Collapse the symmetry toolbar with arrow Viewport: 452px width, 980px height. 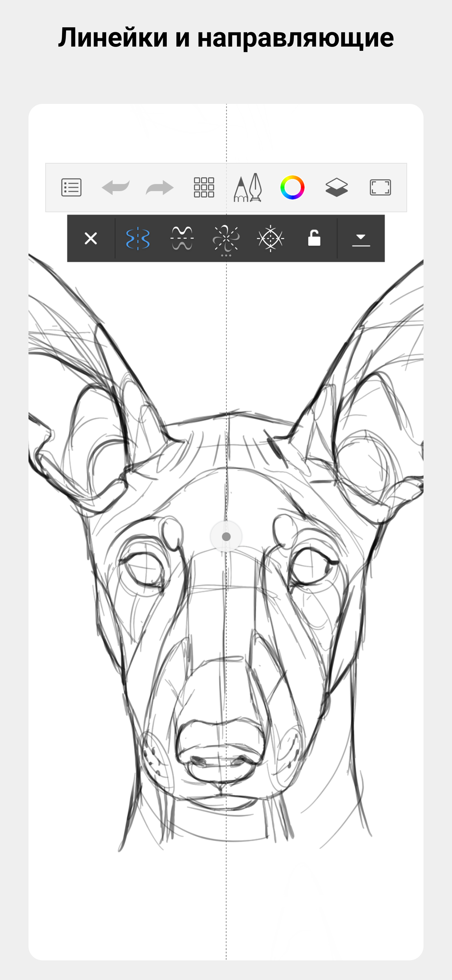(x=361, y=240)
